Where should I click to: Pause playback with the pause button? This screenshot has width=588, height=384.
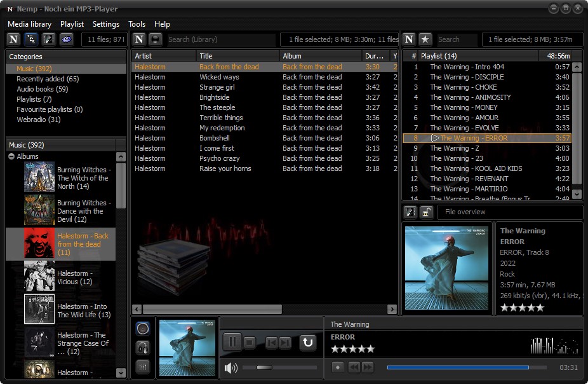[x=232, y=343]
